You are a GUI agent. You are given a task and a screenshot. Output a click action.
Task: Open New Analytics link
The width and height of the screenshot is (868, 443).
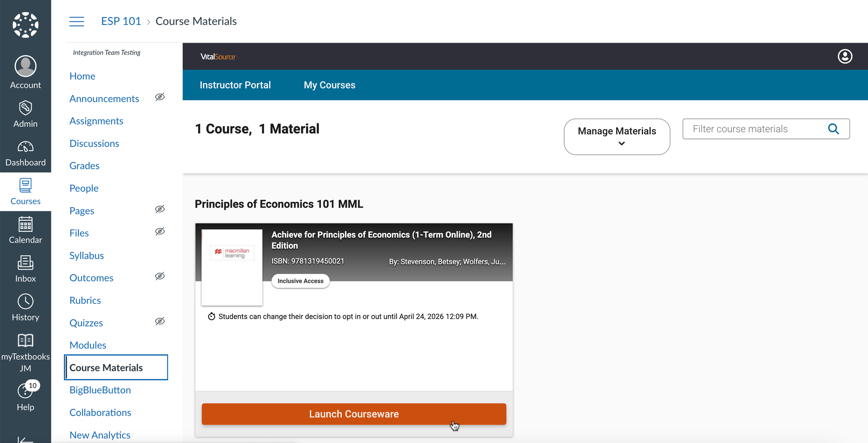coord(100,435)
